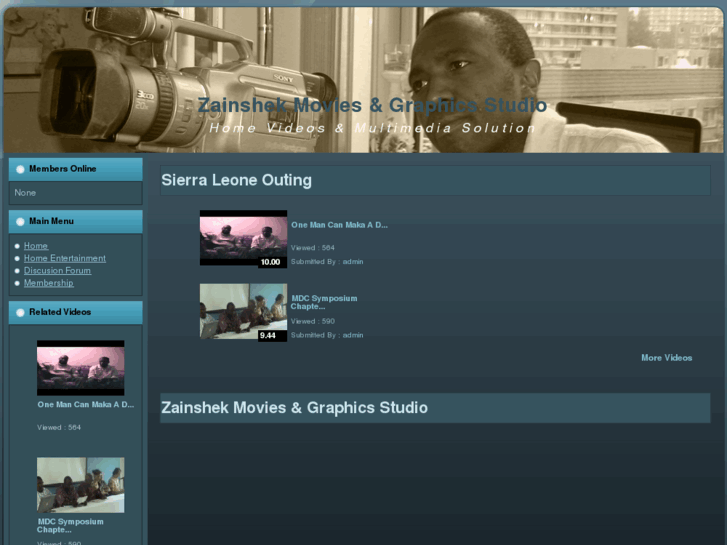Click the lower Zainshek Movies & Graphics Studio heading
This screenshot has height=545, width=727.
[294, 408]
